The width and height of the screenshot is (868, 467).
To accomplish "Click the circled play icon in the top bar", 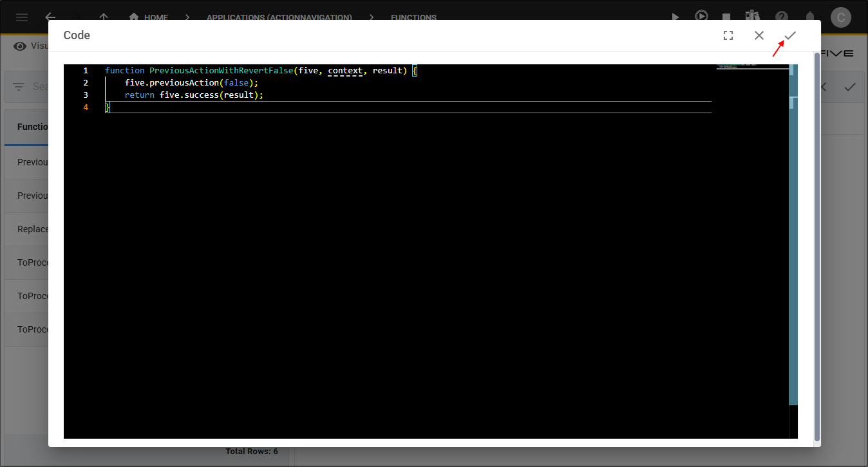I will [701, 17].
